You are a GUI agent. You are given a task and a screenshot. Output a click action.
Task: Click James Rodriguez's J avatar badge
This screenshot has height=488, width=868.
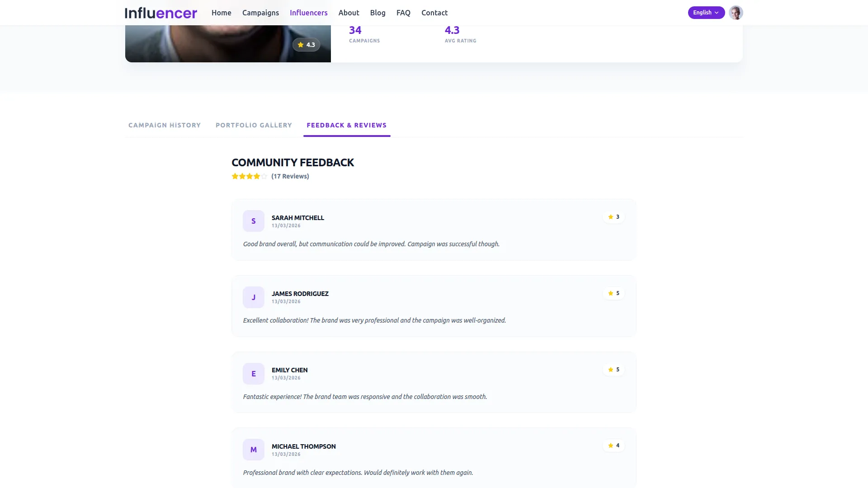(253, 297)
